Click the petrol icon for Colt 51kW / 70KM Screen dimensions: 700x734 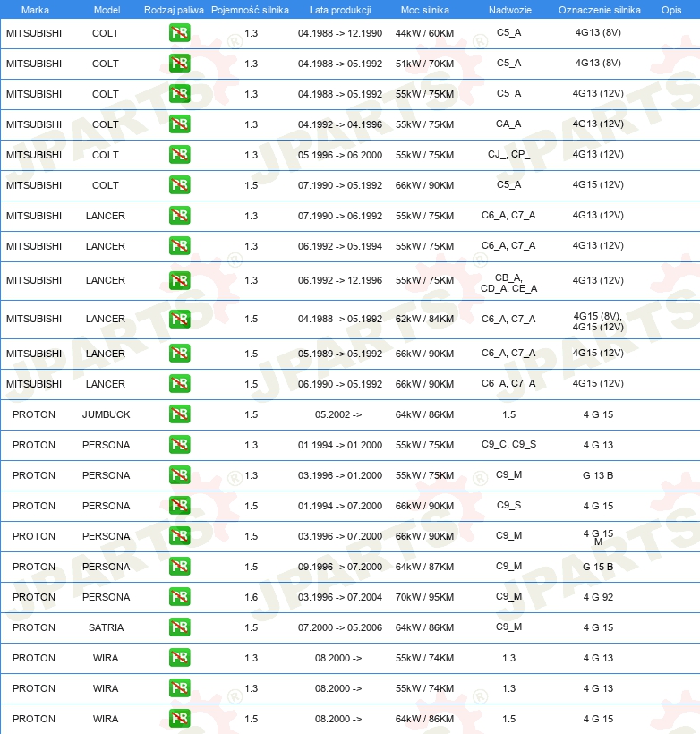(180, 64)
